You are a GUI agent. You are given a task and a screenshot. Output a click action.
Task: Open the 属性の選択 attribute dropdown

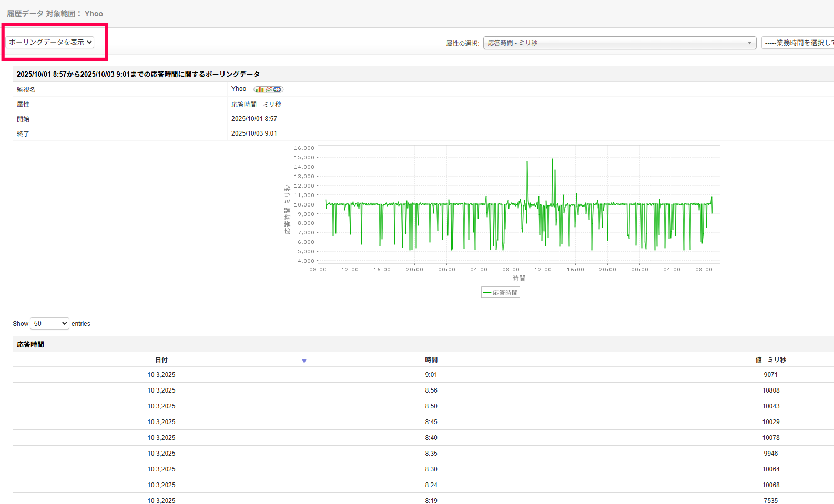[x=619, y=43]
